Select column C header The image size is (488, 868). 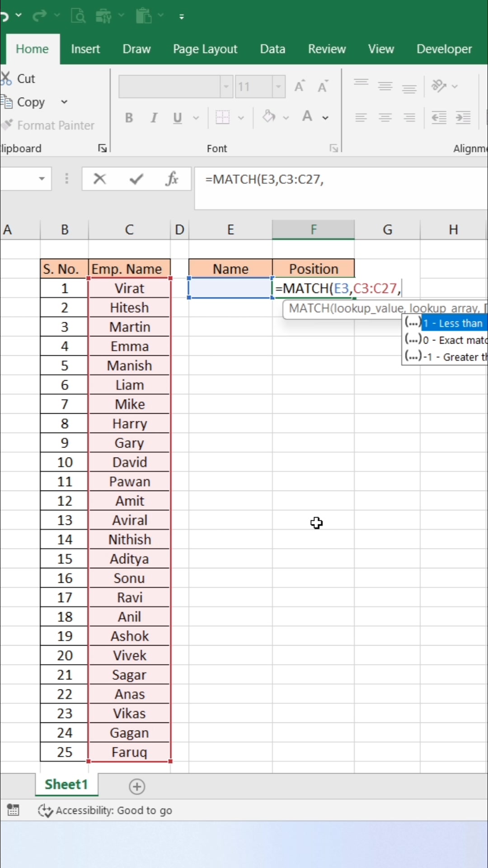click(129, 230)
